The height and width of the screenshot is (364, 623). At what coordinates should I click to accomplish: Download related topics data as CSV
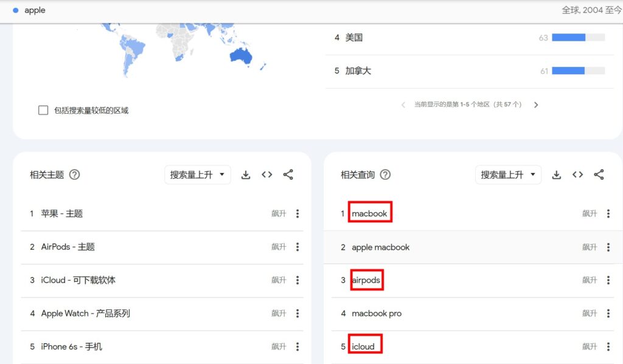(246, 174)
